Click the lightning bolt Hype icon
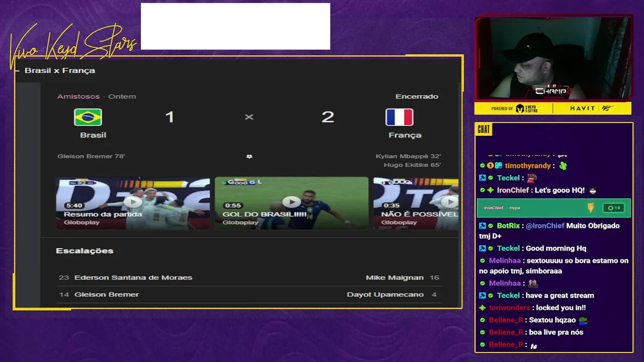 [591, 208]
